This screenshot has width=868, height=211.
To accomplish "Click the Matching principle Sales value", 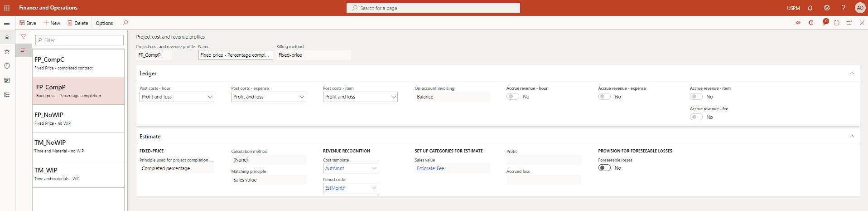I will coord(269,180).
